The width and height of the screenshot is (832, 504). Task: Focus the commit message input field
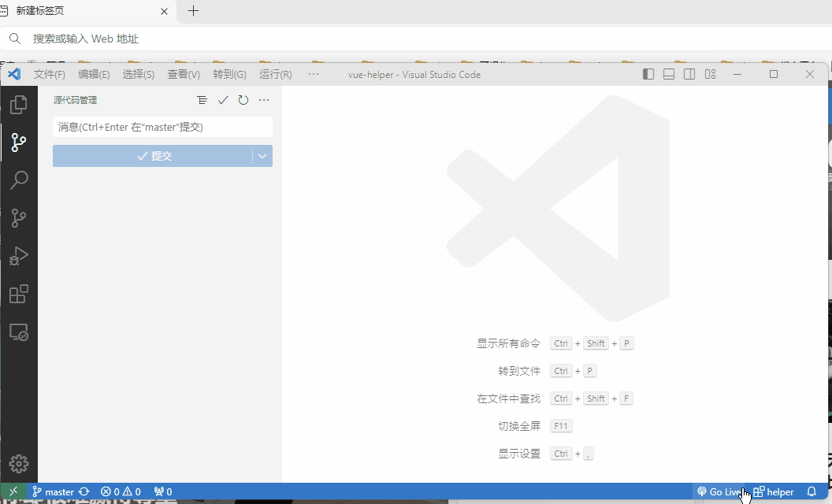pos(162,127)
